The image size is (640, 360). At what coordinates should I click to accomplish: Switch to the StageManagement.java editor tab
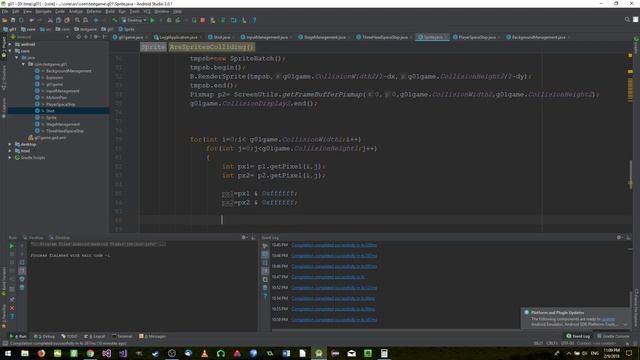tap(323, 37)
